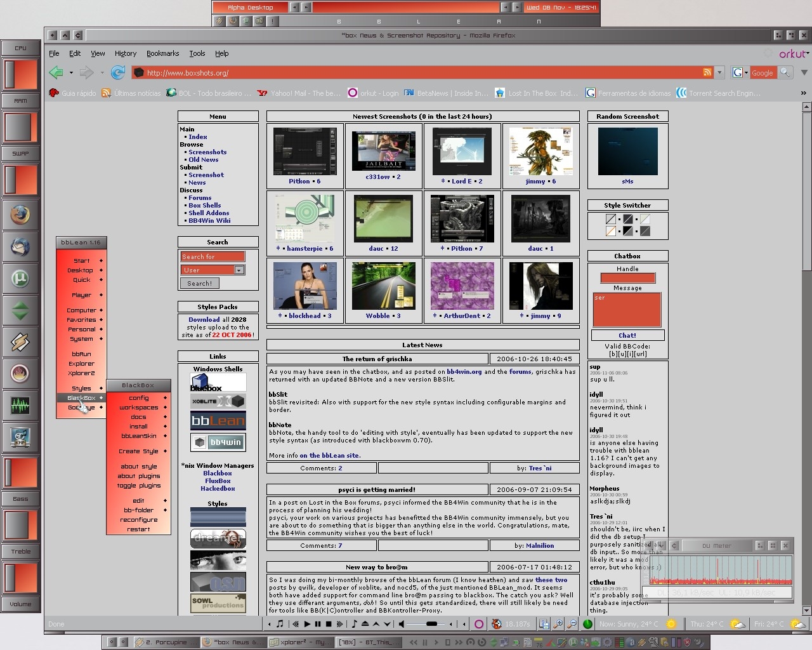Click the Search for input field
This screenshot has height=650, width=812.
pos(213,256)
